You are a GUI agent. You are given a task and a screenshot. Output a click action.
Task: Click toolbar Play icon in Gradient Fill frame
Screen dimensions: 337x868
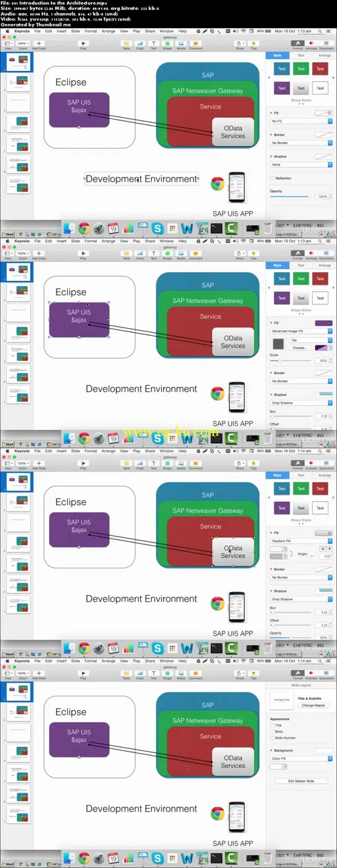tap(84, 463)
